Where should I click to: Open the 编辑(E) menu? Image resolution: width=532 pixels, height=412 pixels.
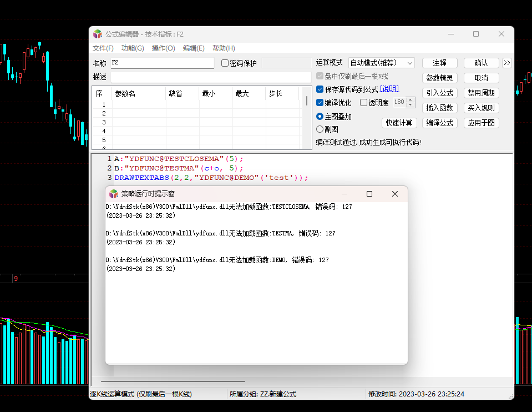pyautogui.click(x=194, y=48)
